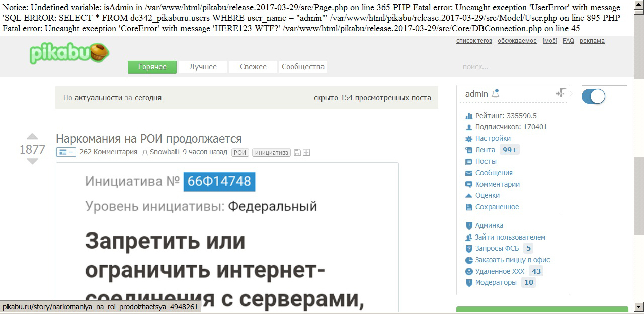The height and width of the screenshot is (314, 644).
Task: Open the Запросы ФСБ link
Action: [x=497, y=248]
